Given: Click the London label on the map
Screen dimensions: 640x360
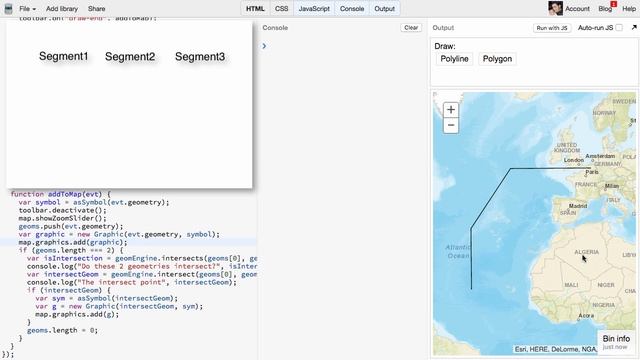Looking at the screenshot, I should [573, 160].
